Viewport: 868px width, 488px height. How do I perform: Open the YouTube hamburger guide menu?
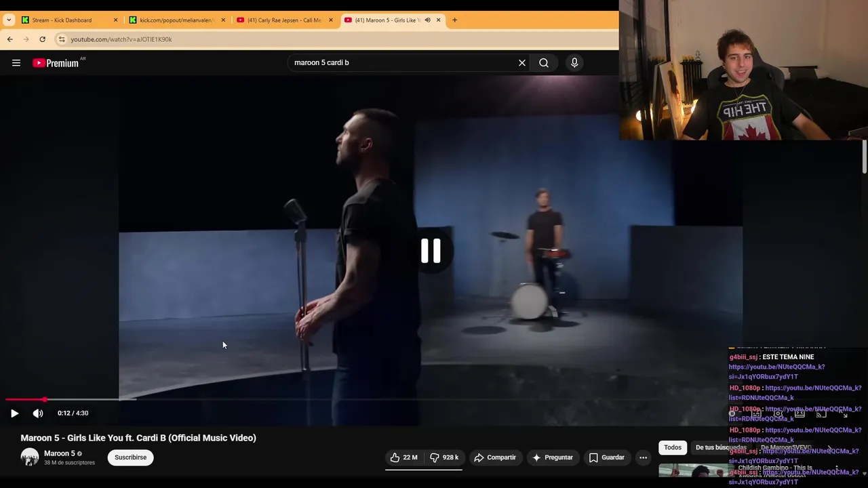(16, 63)
